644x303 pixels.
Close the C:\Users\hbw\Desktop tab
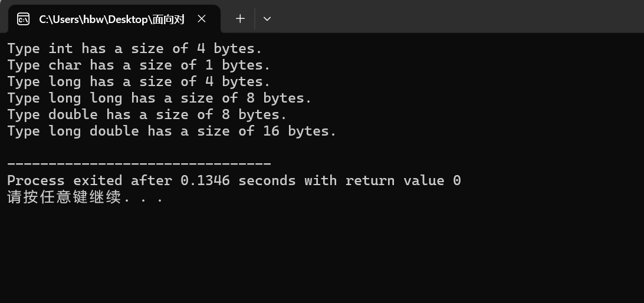[202, 19]
